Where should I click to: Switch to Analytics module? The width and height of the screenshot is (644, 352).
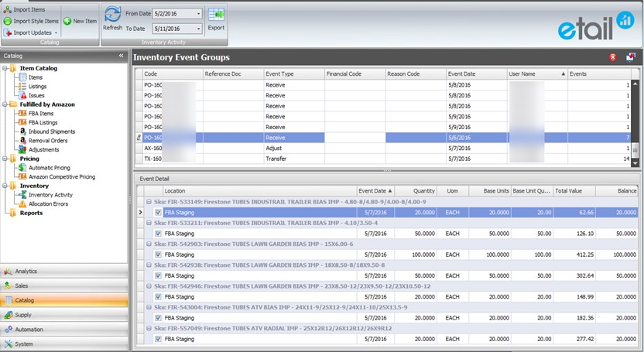(x=64, y=272)
